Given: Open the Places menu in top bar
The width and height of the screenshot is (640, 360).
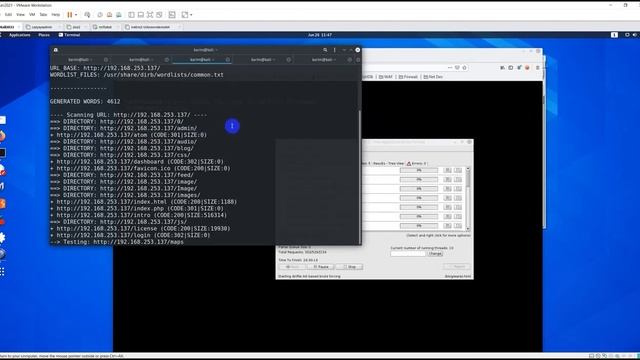Looking at the screenshot, I should [x=44, y=35].
